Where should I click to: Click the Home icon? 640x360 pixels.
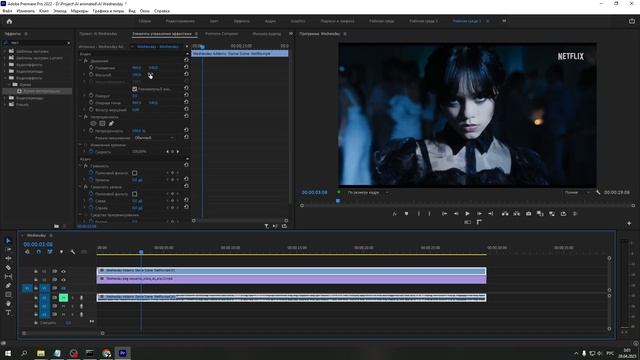click(x=9, y=21)
